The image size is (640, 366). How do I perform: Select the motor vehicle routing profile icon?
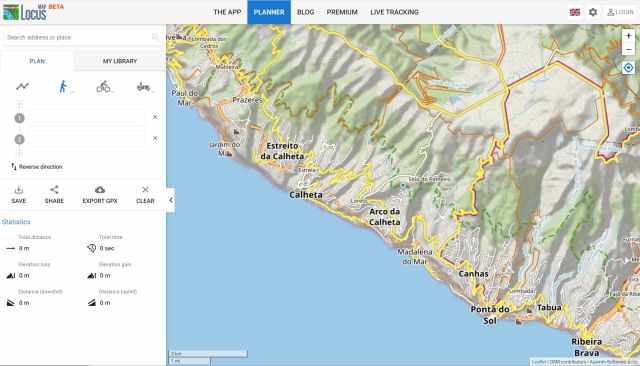tap(143, 87)
